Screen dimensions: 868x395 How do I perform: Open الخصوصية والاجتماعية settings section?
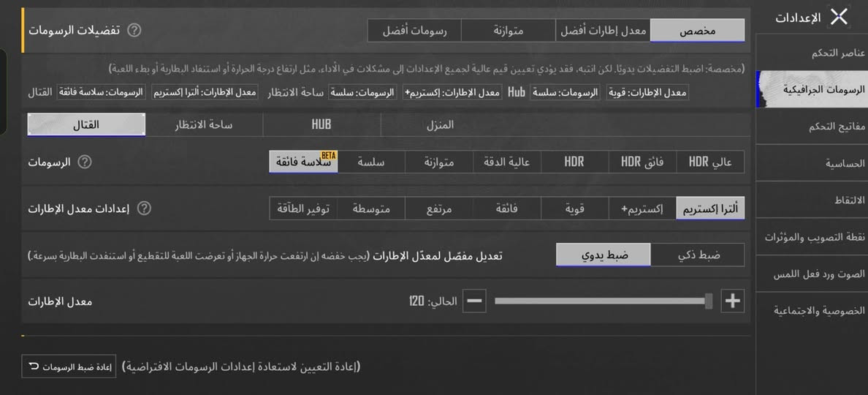812,311
